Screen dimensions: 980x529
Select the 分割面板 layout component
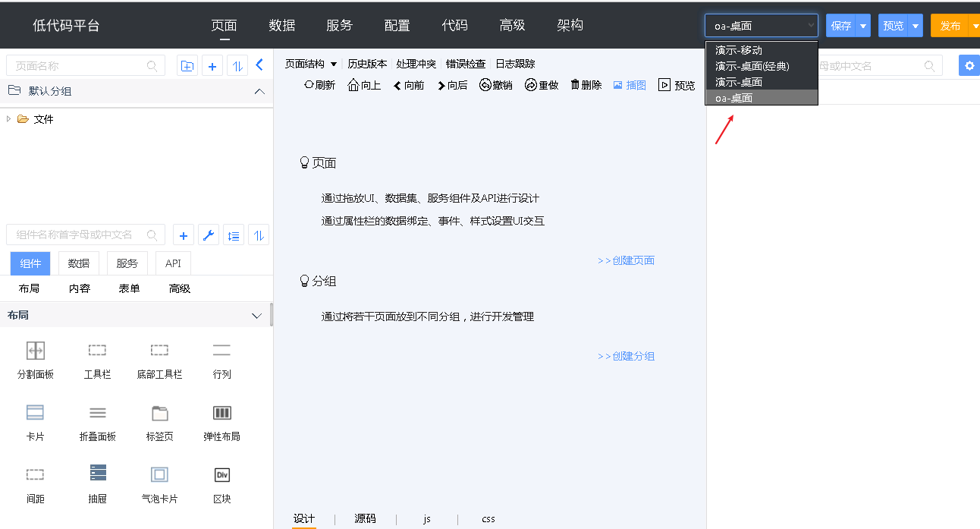(36, 360)
